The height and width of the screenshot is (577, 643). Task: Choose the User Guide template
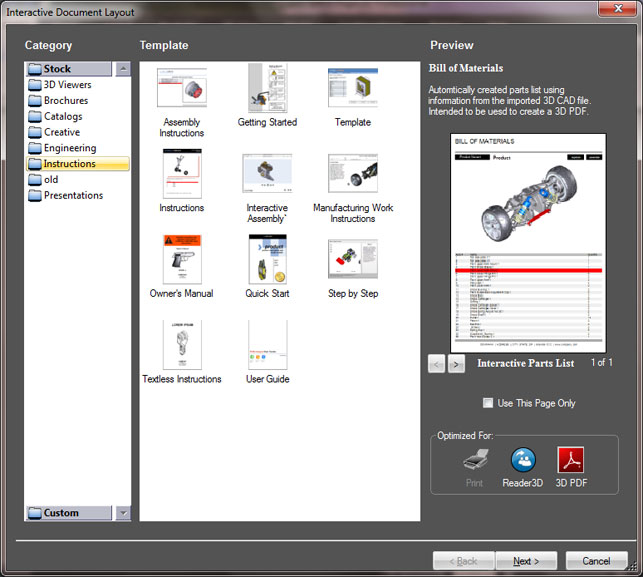pos(267,346)
